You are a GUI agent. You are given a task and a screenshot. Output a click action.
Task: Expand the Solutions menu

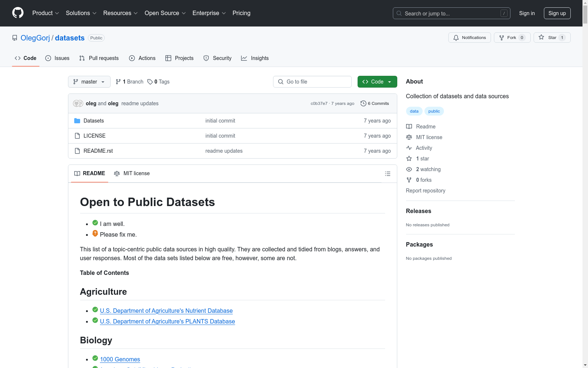tap(81, 13)
